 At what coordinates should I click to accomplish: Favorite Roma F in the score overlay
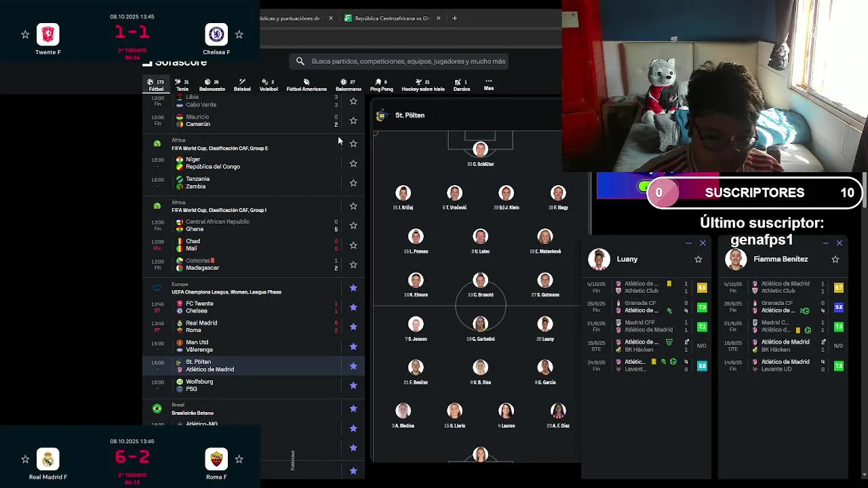tap(239, 459)
